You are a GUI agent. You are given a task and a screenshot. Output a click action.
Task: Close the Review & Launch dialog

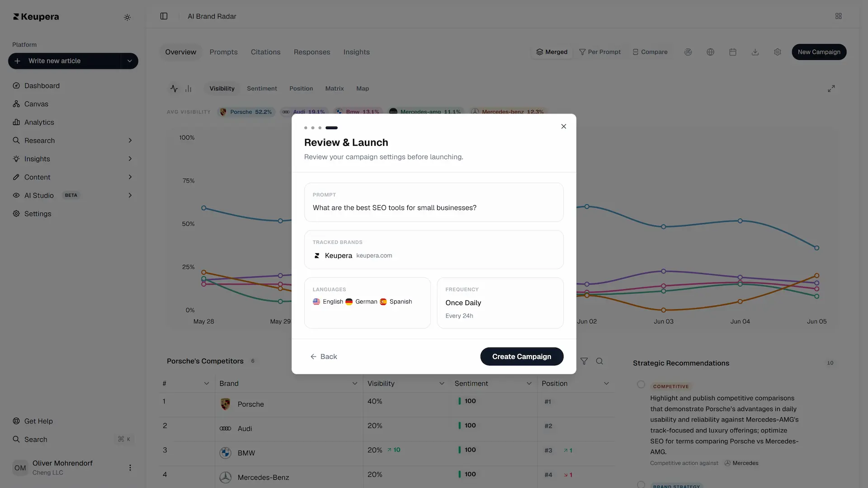563,127
